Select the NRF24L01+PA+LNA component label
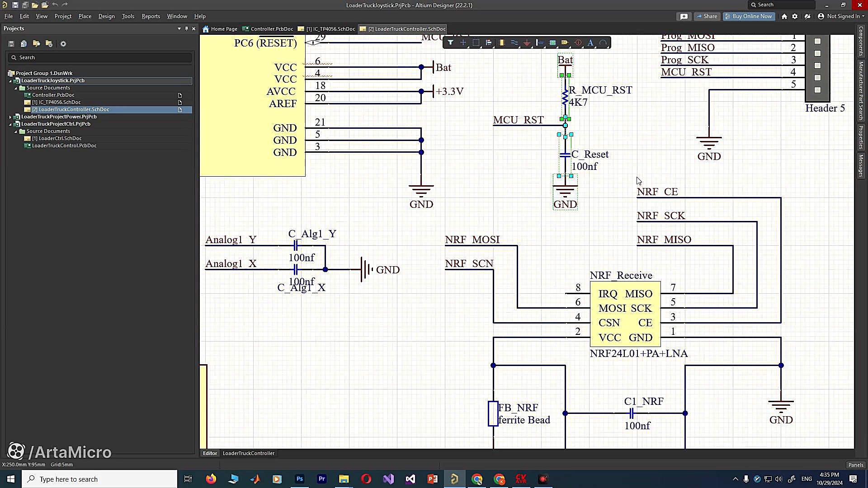The width and height of the screenshot is (868, 488). click(x=639, y=353)
